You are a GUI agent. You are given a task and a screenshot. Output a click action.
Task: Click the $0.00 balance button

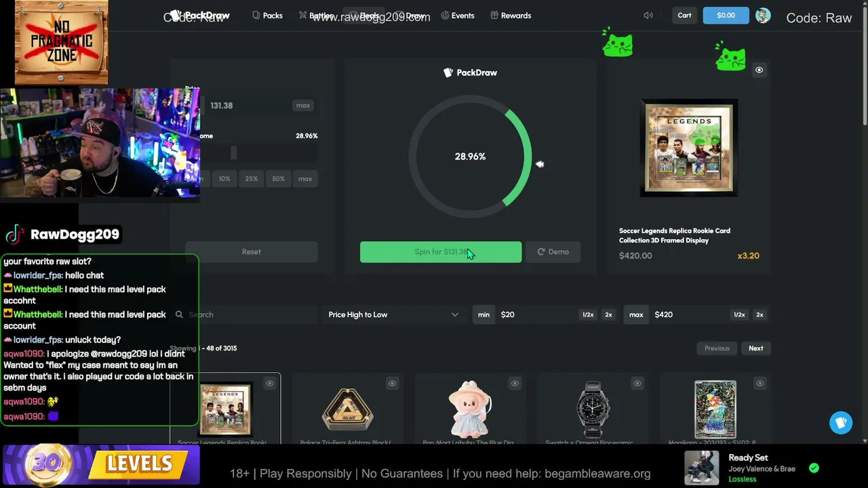[x=726, y=16]
